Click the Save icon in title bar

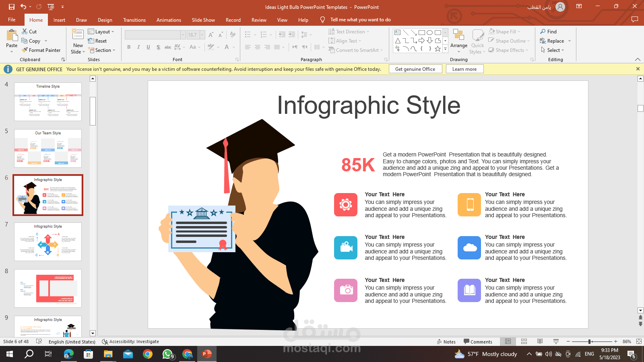(x=11, y=7)
